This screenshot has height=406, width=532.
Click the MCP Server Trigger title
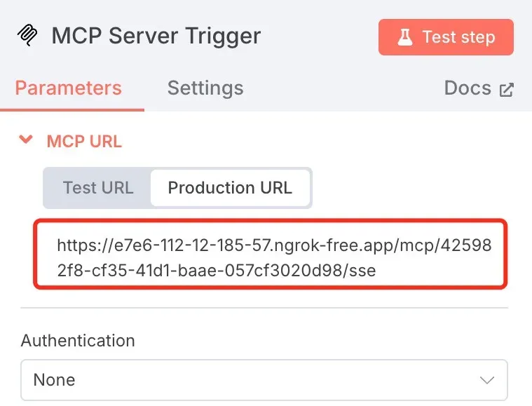156,36
